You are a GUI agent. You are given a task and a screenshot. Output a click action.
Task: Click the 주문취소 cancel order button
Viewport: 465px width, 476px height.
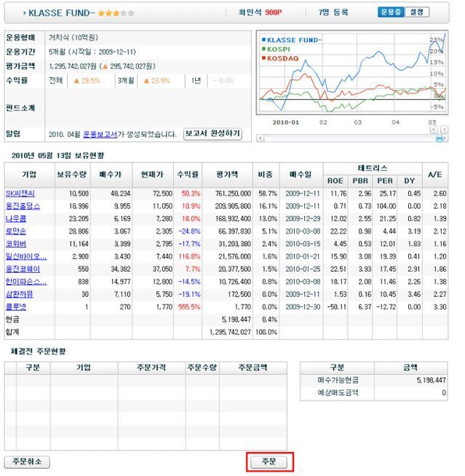coord(27,461)
